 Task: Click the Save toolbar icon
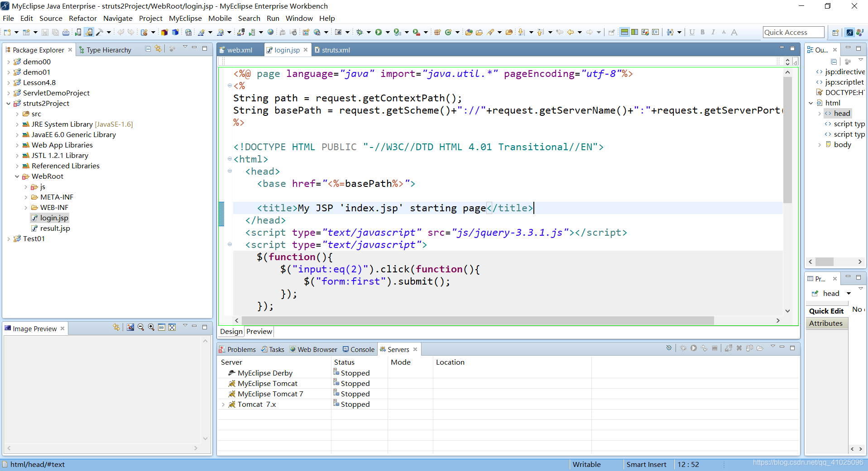coord(45,32)
